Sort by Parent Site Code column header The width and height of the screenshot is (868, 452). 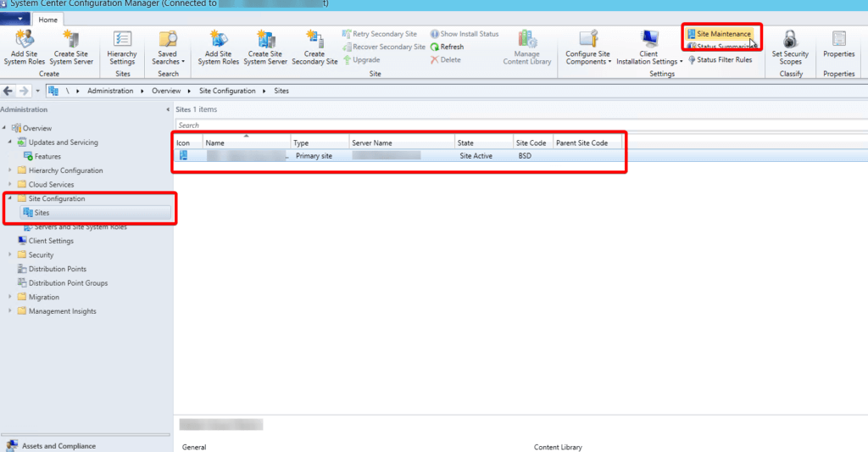pyautogui.click(x=587, y=143)
